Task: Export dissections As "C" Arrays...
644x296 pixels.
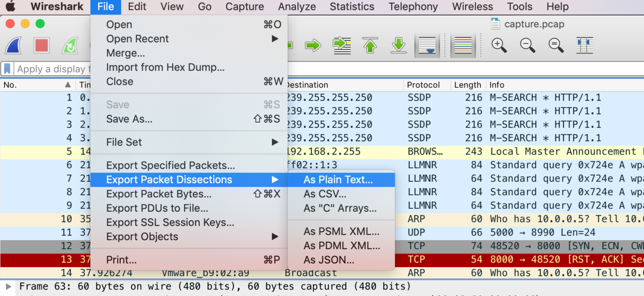Action: (x=341, y=209)
